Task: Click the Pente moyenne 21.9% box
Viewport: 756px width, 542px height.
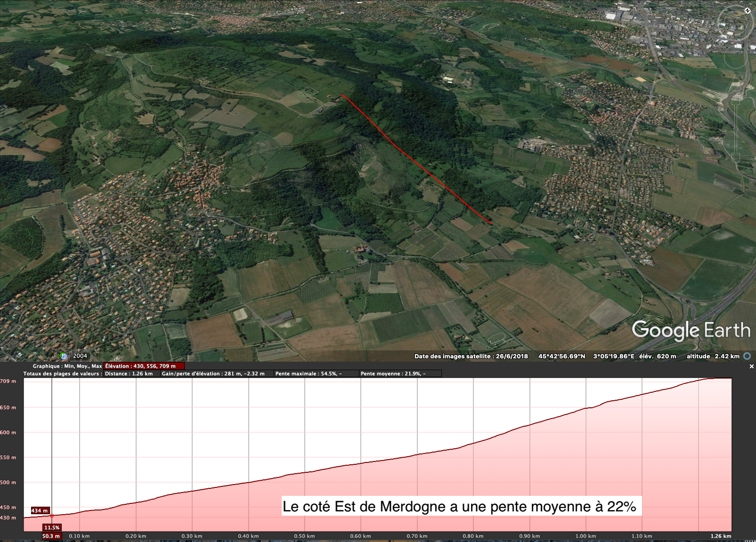Action: pos(393,373)
